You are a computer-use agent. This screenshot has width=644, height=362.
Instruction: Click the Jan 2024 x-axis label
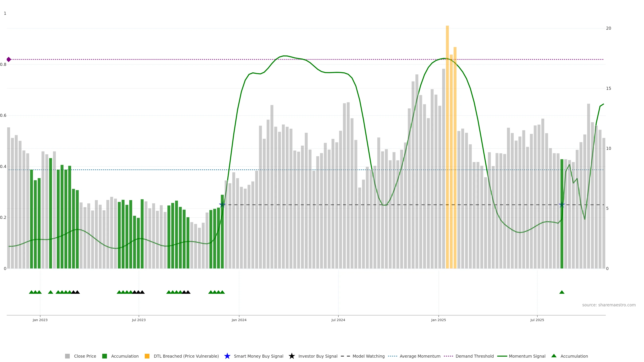239,320
